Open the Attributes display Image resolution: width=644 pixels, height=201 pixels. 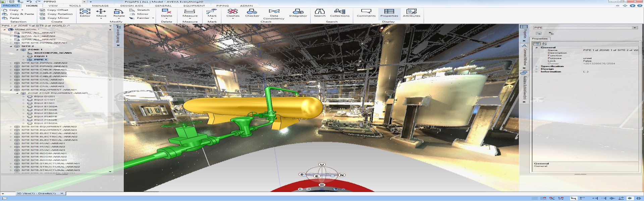pyautogui.click(x=412, y=13)
